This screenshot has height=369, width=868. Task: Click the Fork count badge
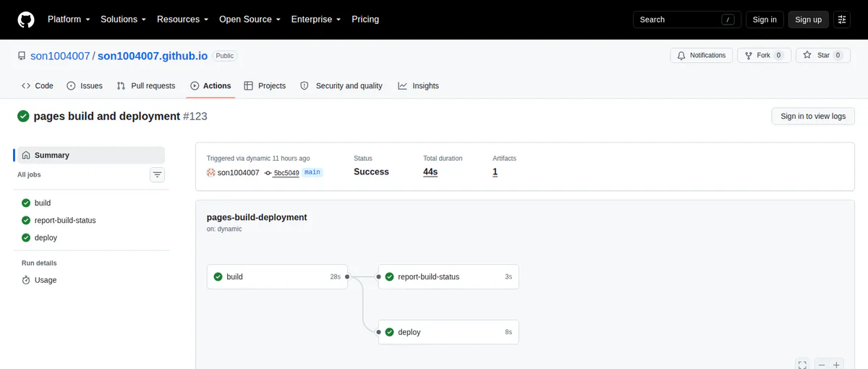tap(778, 55)
